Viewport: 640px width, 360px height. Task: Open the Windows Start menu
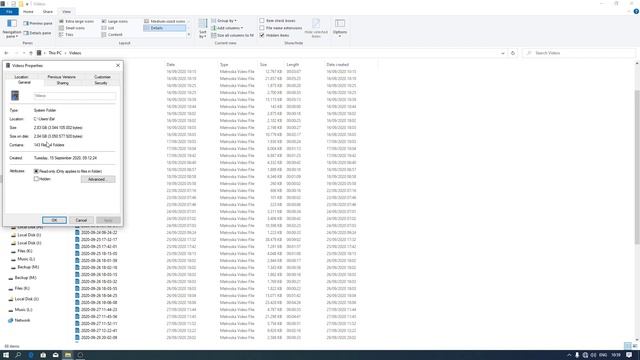tap(6, 355)
